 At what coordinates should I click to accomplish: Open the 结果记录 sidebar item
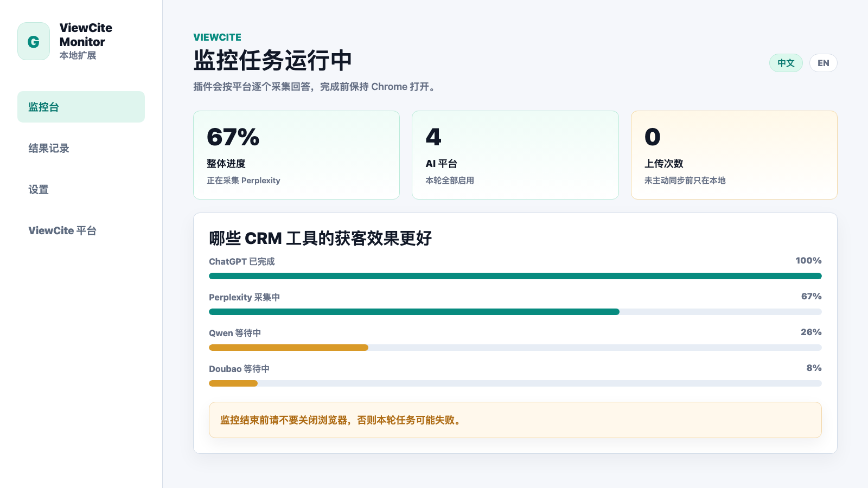click(x=81, y=148)
